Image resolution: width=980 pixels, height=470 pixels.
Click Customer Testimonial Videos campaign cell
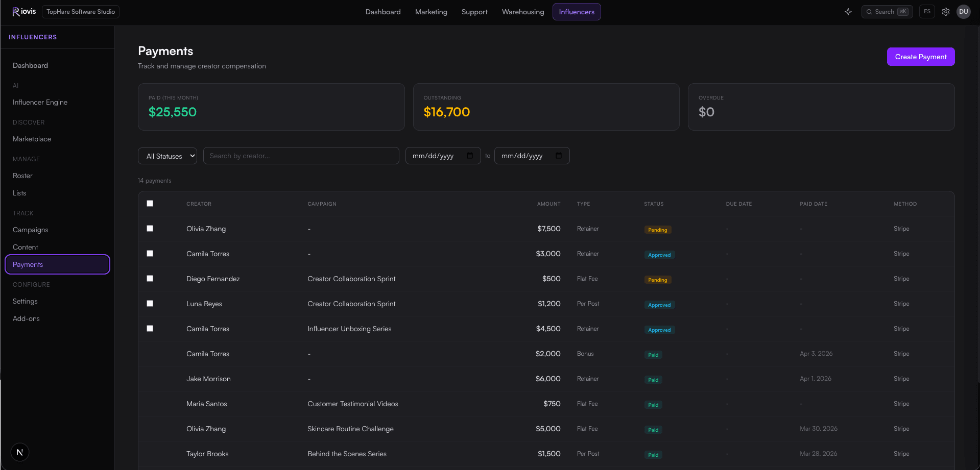coord(353,404)
